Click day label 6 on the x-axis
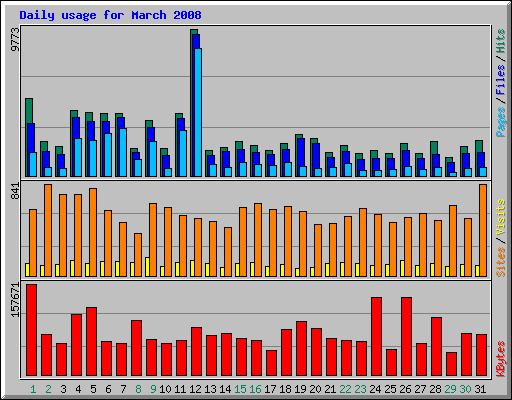Image resolution: width=512 pixels, height=400 pixels. coord(108,389)
